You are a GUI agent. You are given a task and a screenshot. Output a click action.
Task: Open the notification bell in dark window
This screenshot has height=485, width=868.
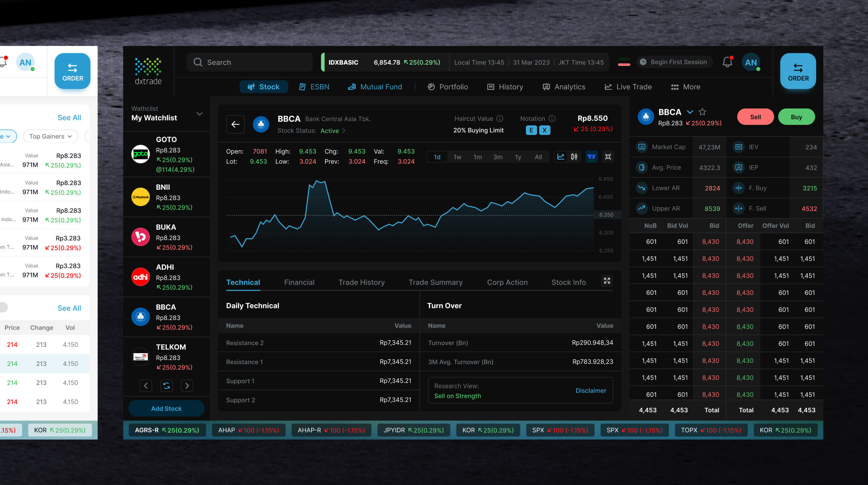[728, 62]
